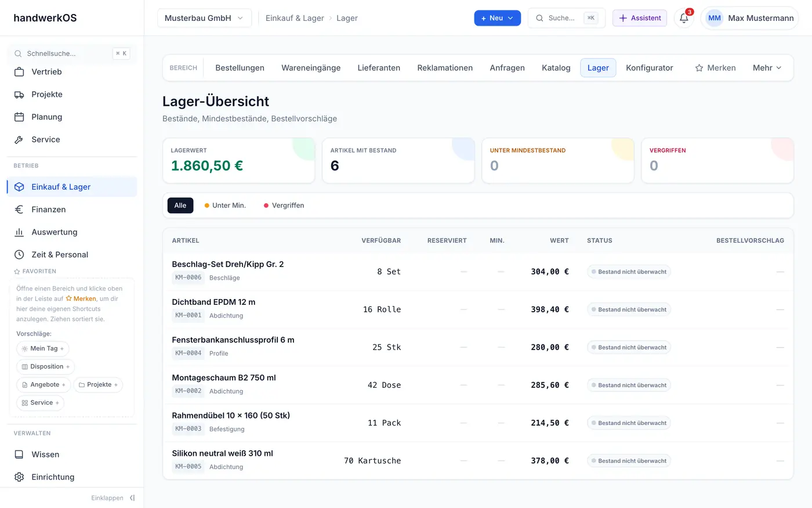812x508 pixels.
Task: Add Projekte favorite suggestion
Action: pyautogui.click(x=98, y=385)
